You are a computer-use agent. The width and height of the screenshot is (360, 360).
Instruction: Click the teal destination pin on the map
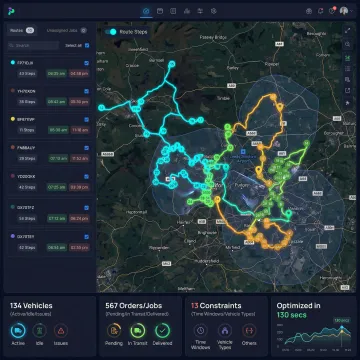click(x=289, y=214)
